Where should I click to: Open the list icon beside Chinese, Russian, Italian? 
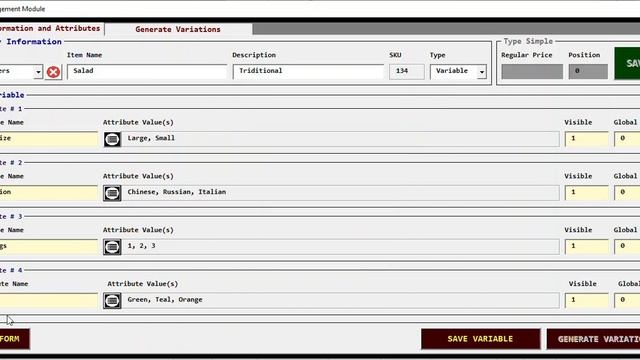coord(112,193)
